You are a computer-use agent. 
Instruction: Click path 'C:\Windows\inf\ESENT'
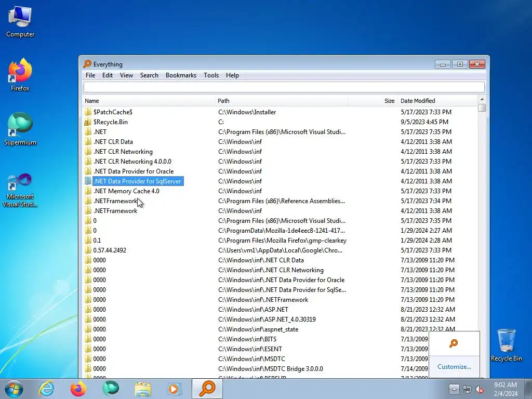coord(250,349)
